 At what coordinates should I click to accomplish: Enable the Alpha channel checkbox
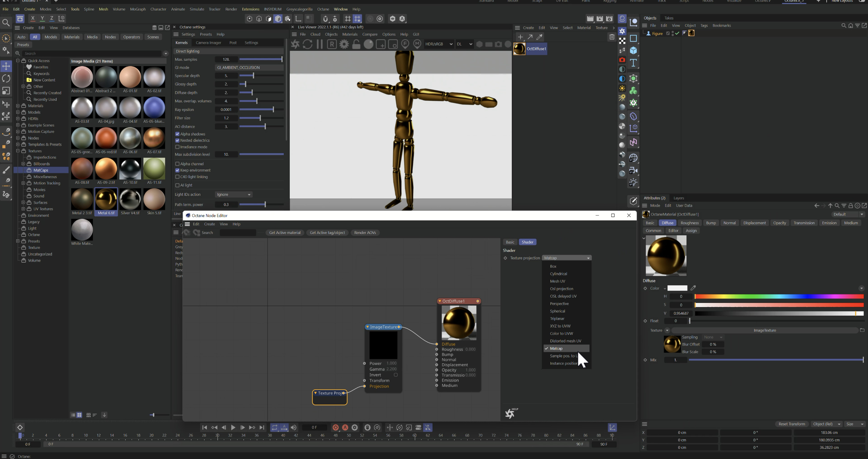[177, 164]
